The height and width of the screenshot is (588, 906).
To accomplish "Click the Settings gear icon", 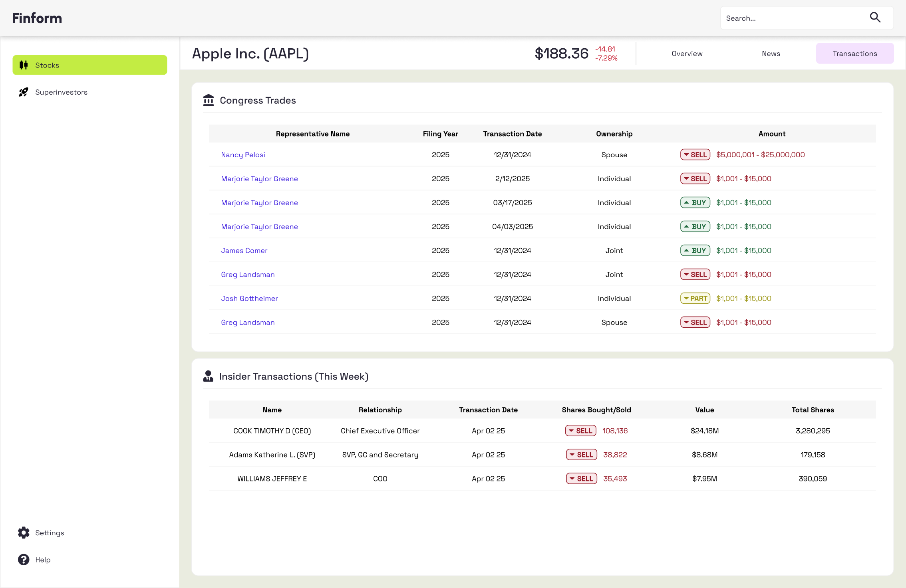I will pos(24,533).
